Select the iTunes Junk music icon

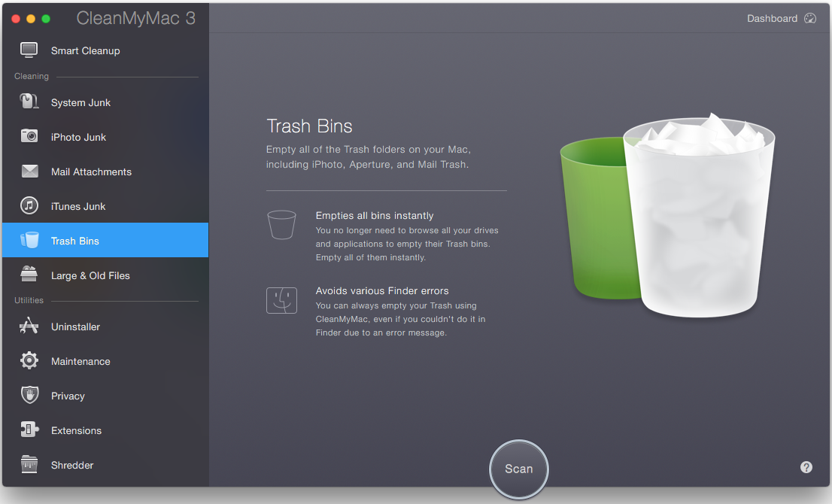tap(29, 206)
